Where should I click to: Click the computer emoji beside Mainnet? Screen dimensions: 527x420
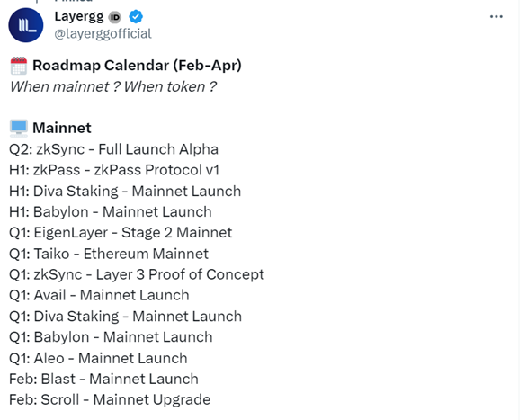point(19,129)
